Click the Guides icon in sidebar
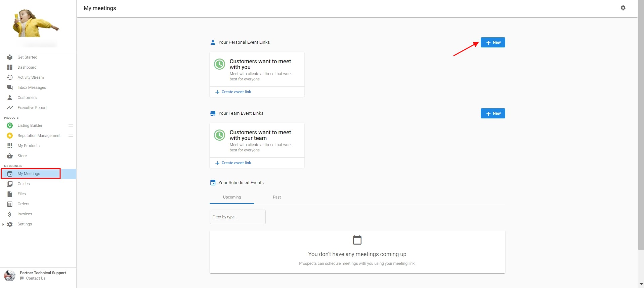This screenshot has height=288, width=644. pyautogui.click(x=10, y=184)
